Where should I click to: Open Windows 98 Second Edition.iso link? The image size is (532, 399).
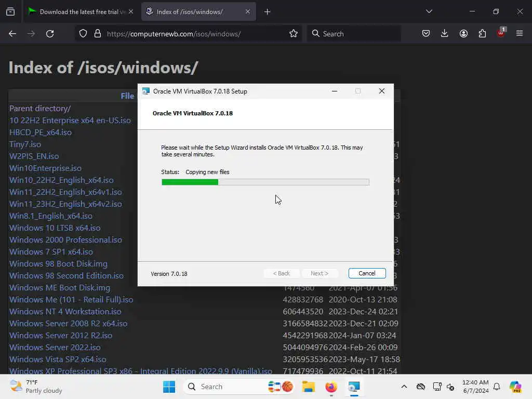[x=66, y=275]
